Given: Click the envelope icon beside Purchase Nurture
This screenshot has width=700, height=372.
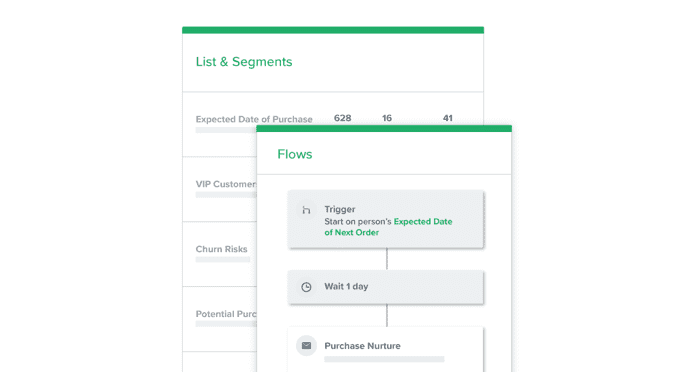Looking at the screenshot, I should point(306,346).
